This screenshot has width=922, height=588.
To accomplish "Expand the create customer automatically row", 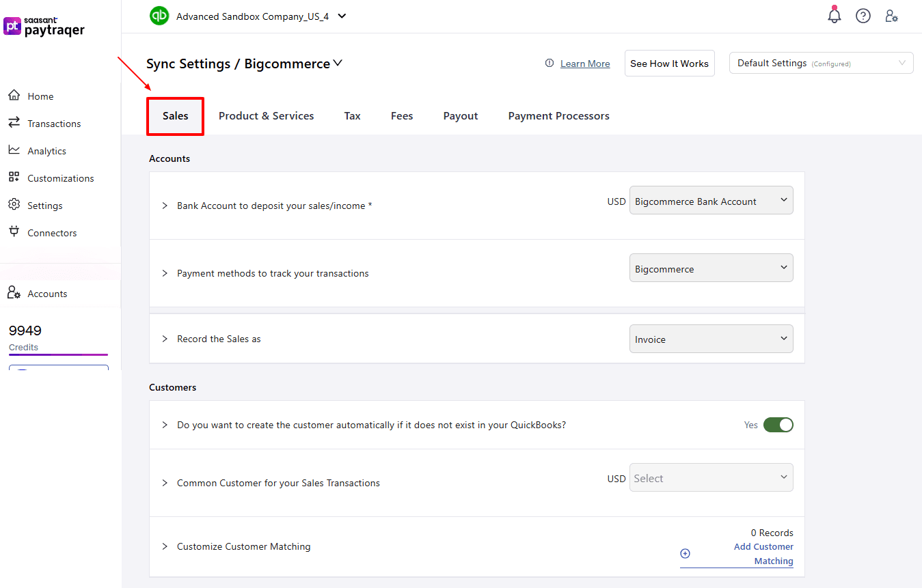I will pos(165,425).
